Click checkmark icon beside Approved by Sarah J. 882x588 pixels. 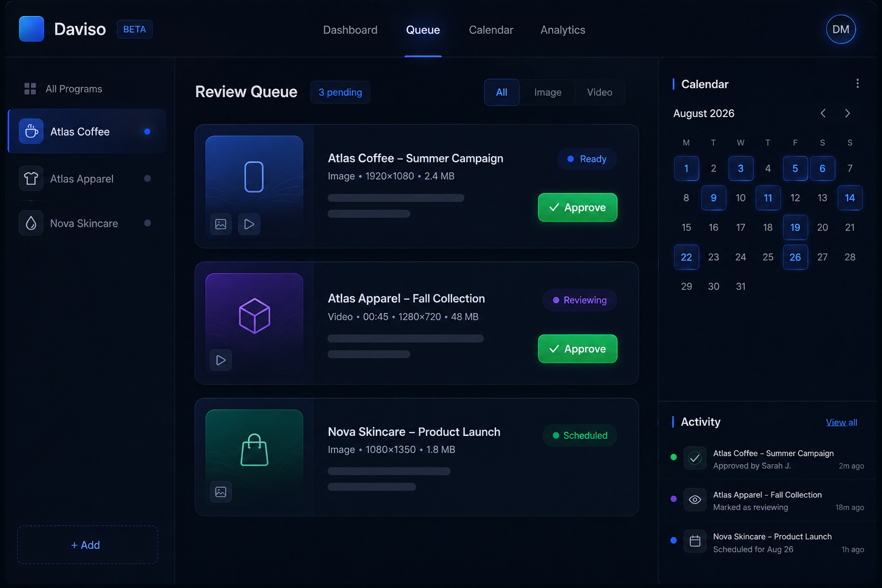click(x=695, y=458)
